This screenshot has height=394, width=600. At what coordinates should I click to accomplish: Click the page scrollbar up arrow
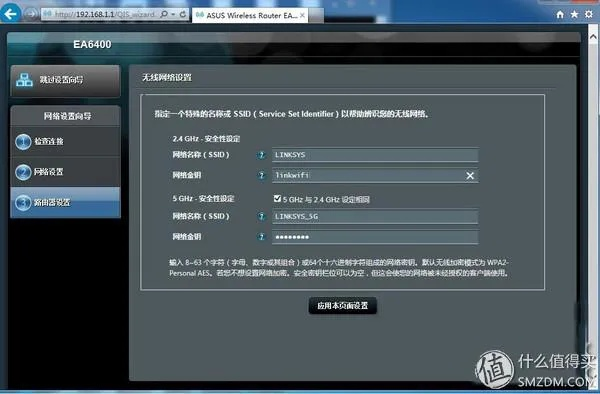point(593,37)
